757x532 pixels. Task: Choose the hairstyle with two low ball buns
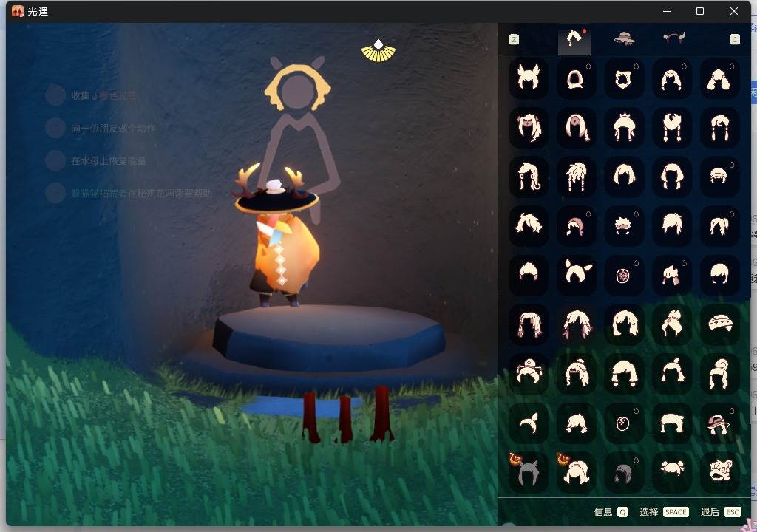click(x=624, y=373)
